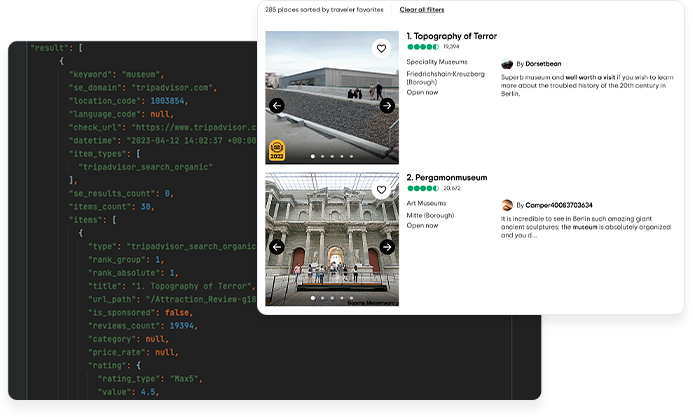693x417 pixels.
Task: Click the rating bubbles of Pergamonmuseum
Action: pos(423,188)
